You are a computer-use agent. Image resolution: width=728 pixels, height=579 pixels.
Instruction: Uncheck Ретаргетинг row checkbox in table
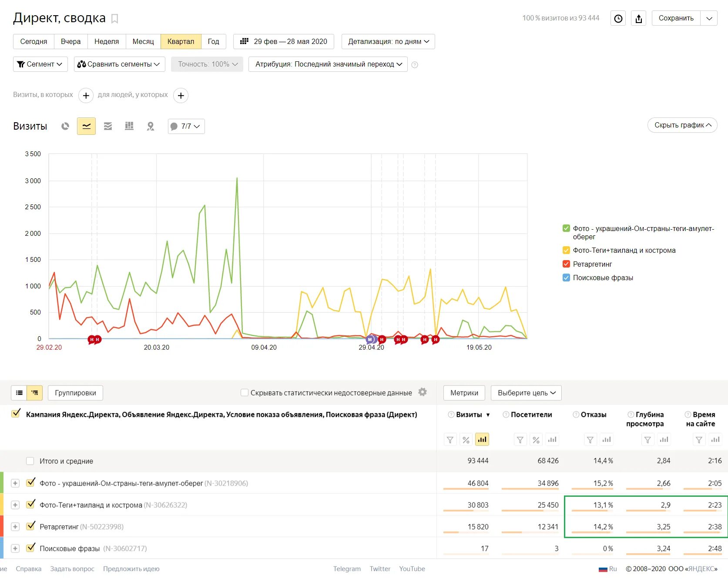click(x=30, y=526)
